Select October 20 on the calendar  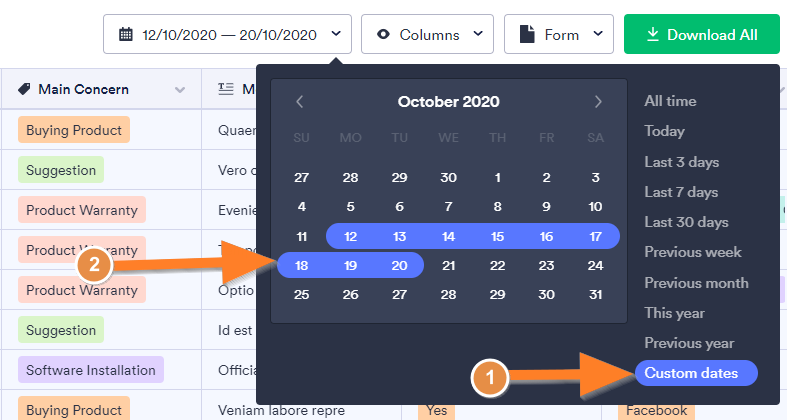399,266
